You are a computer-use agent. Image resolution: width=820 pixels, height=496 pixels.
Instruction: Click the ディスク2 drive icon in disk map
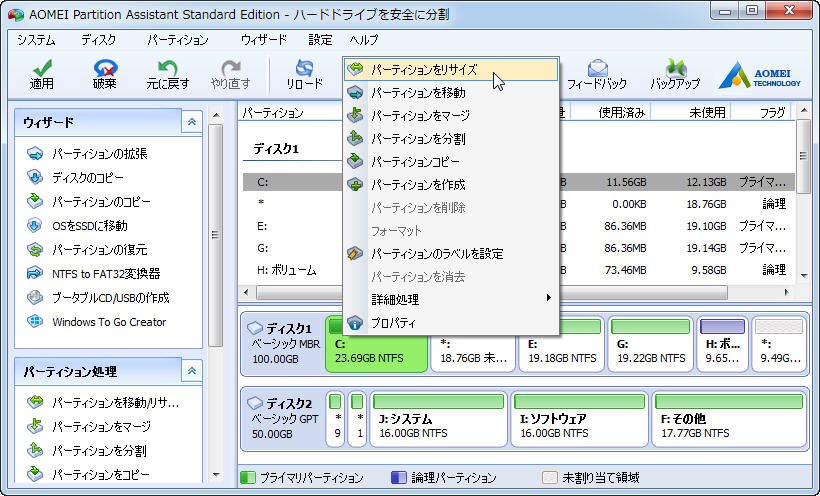(255, 403)
